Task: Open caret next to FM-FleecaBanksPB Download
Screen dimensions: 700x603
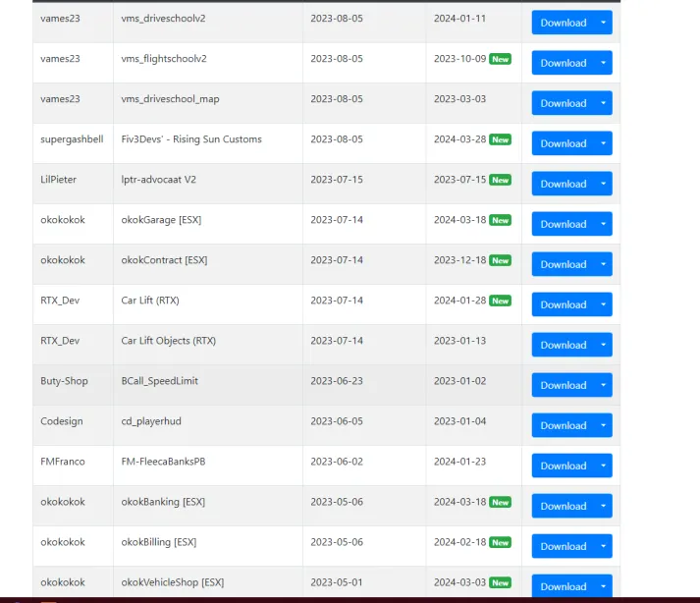Action: tap(603, 466)
